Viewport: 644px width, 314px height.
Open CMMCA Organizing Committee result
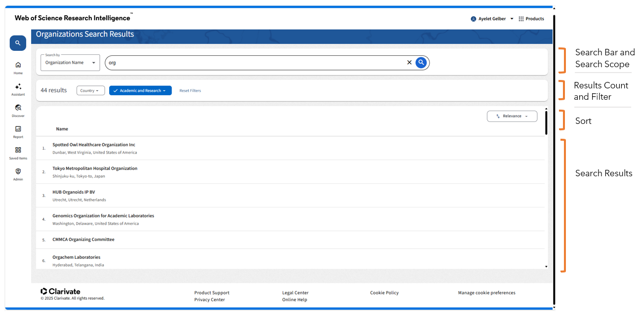point(84,239)
